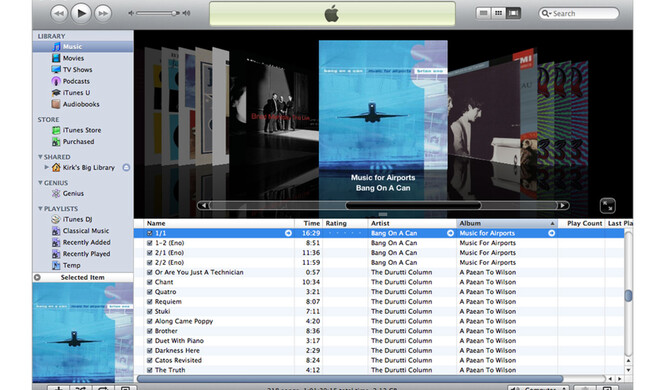The image size is (660, 390).
Task: Adjust the volume slider knob
Action: [173, 13]
